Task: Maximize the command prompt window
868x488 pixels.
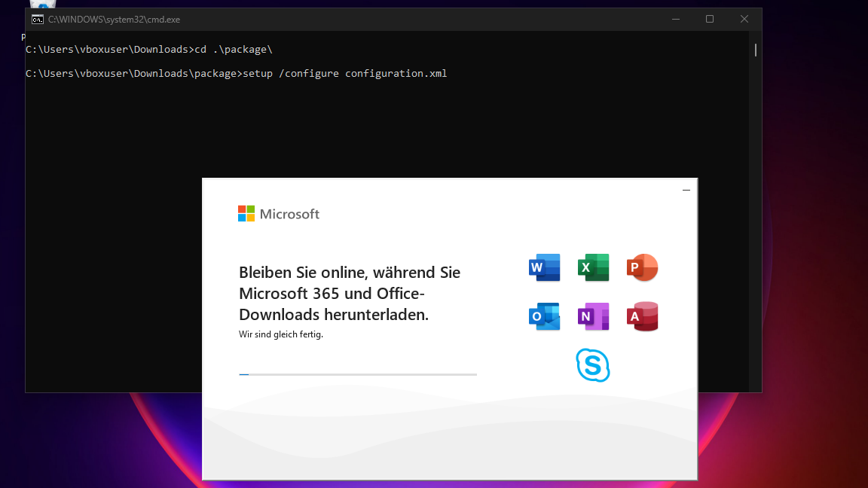Action: 709,20
